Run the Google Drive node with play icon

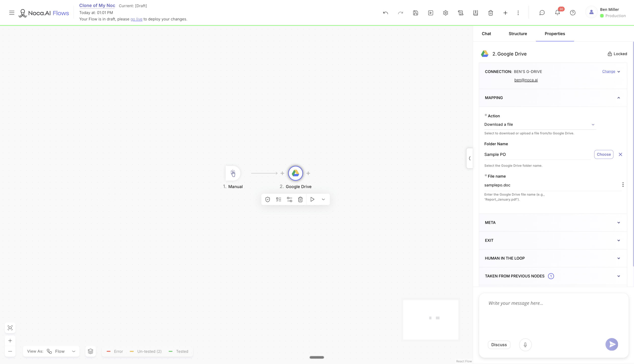pos(312,199)
